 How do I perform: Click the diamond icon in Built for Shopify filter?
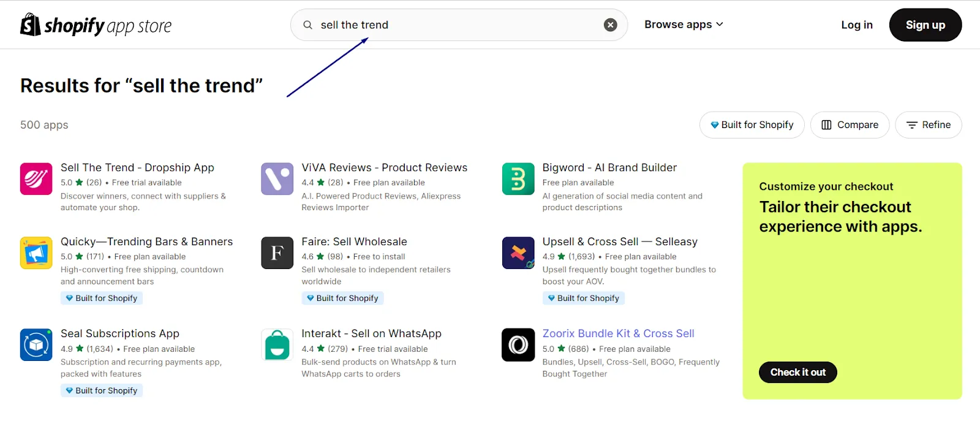pos(714,125)
